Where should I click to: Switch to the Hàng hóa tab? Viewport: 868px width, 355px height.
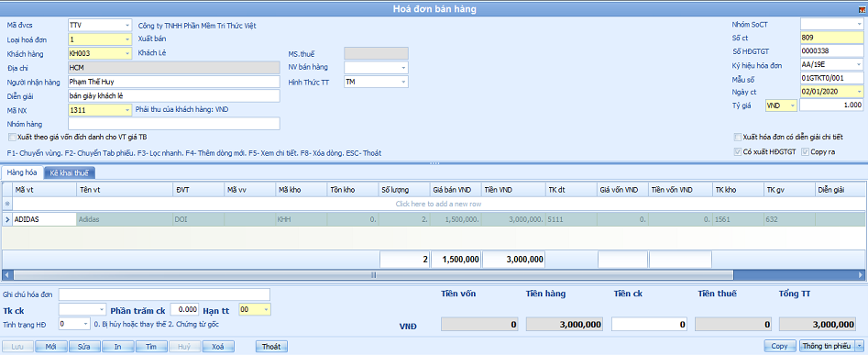(22, 173)
